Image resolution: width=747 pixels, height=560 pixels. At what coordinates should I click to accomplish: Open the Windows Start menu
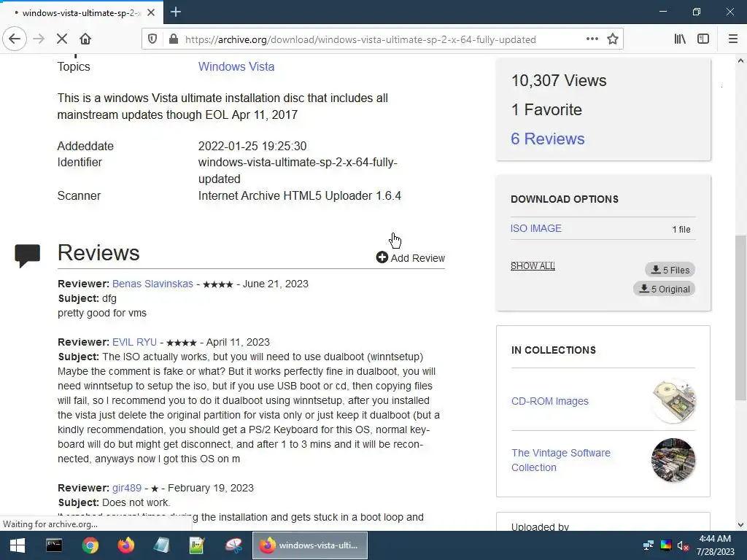(18, 545)
